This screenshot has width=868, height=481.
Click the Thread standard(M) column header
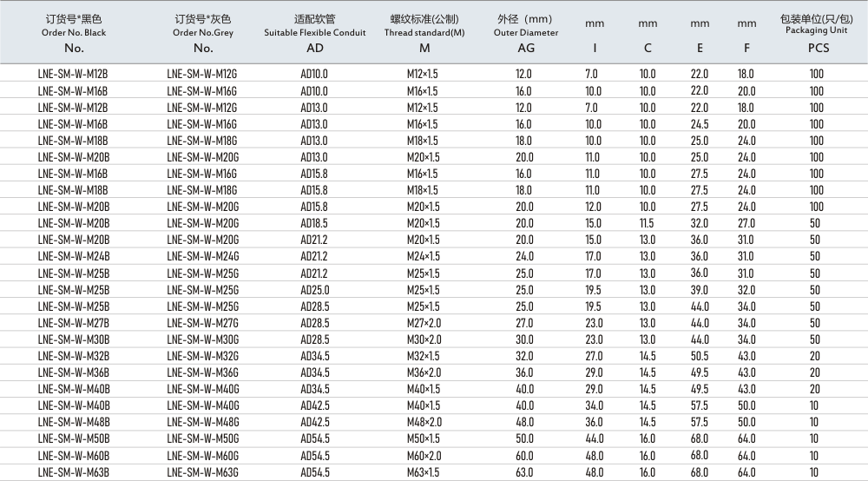pos(424,32)
